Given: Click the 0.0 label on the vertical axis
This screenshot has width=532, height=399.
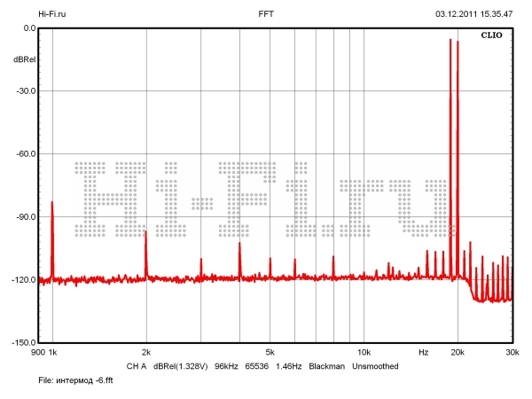Looking at the screenshot, I should click(x=27, y=28).
